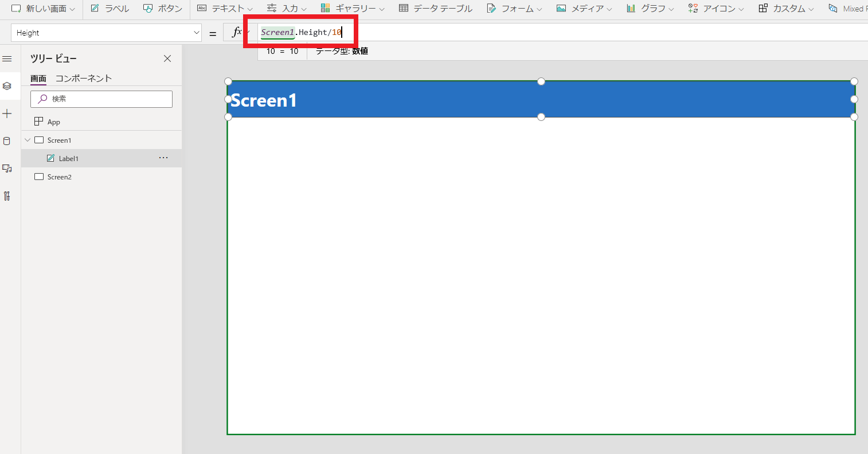Screen dimensions: 868x454
Task: Open the フォーム (Form) dropdown
Action: (x=514, y=9)
